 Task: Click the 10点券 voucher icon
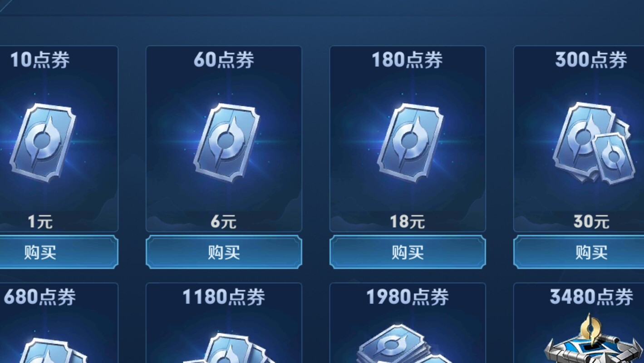pos(43,143)
